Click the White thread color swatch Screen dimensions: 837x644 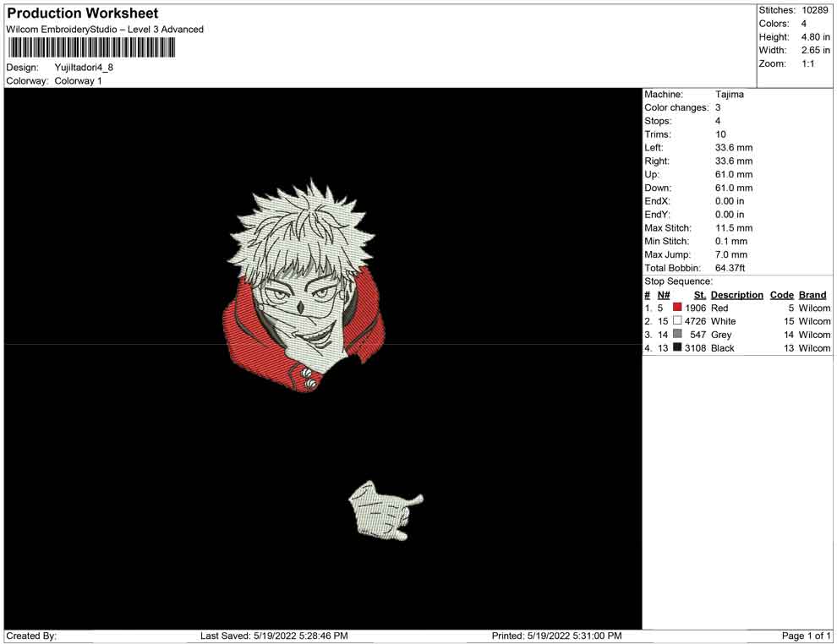point(677,320)
